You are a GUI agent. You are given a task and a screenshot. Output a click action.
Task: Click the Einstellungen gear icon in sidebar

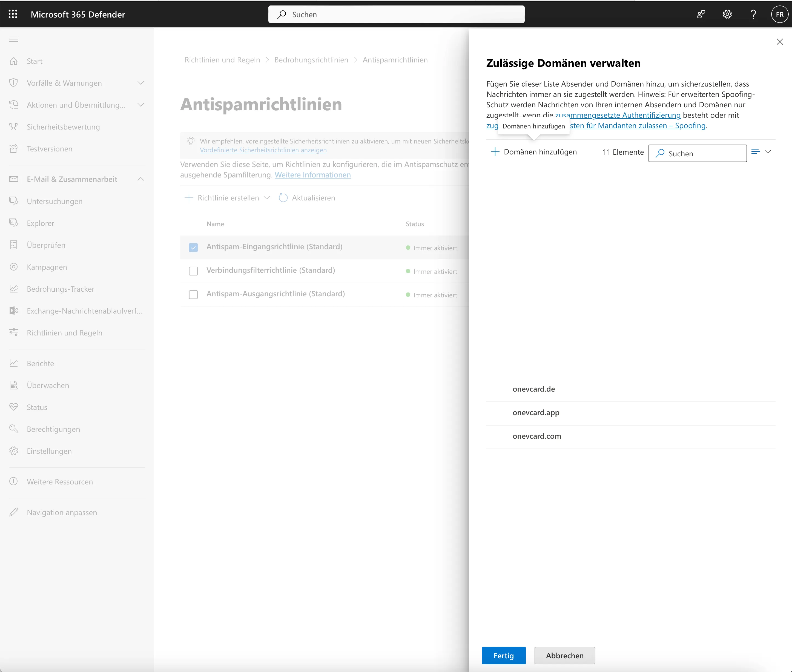pyautogui.click(x=14, y=451)
